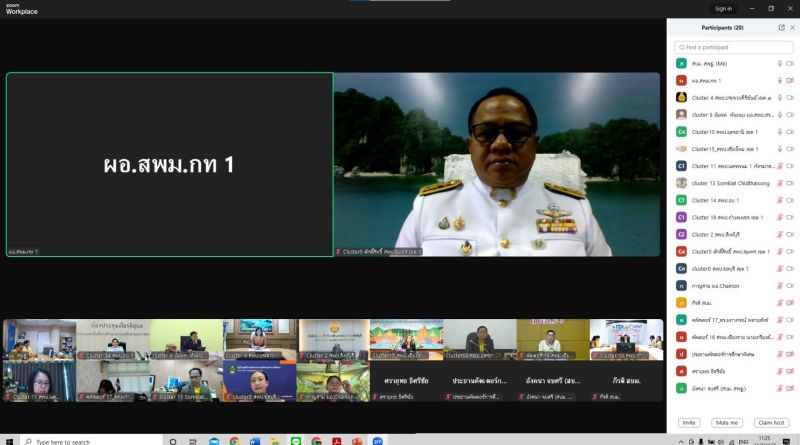800x445 pixels.
Task: Open Adobe Acrobat from the taskbar
Action: coord(337,441)
